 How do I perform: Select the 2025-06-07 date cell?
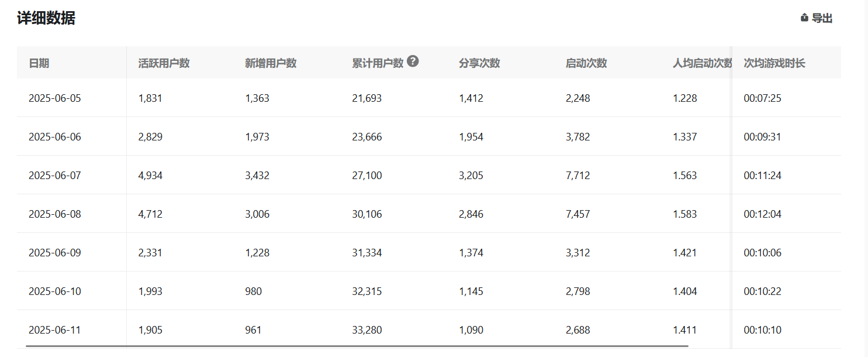pyautogui.click(x=55, y=176)
